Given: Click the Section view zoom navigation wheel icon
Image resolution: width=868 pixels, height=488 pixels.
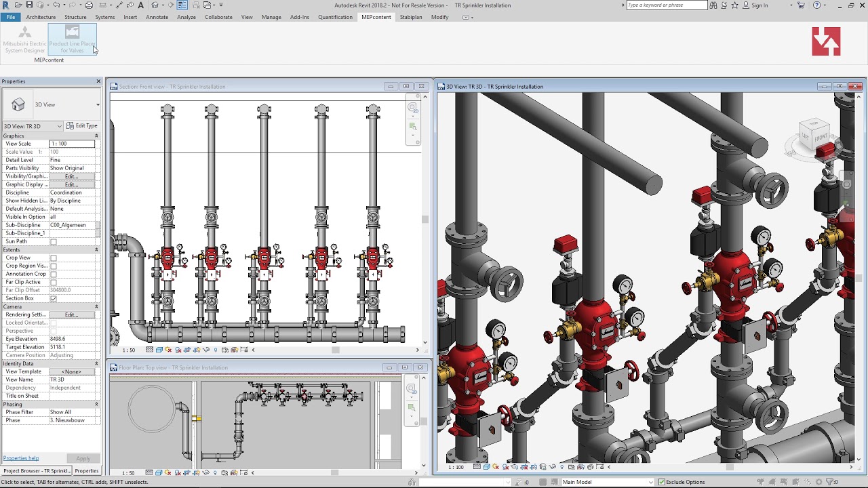Looking at the screenshot, I should click(x=412, y=108).
